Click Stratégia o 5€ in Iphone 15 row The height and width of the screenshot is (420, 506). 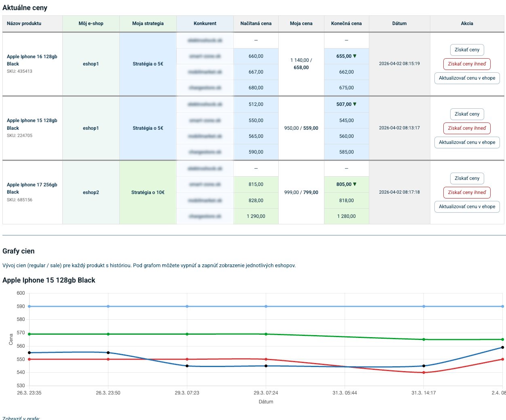pyautogui.click(x=148, y=128)
